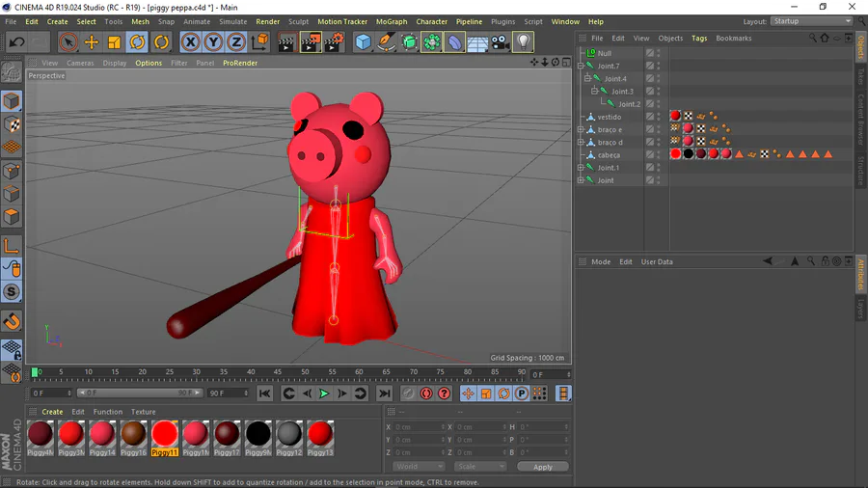This screenshot has width=868, height=488.
Task: Activate the Move tool
Action: (x=92, y=42)
